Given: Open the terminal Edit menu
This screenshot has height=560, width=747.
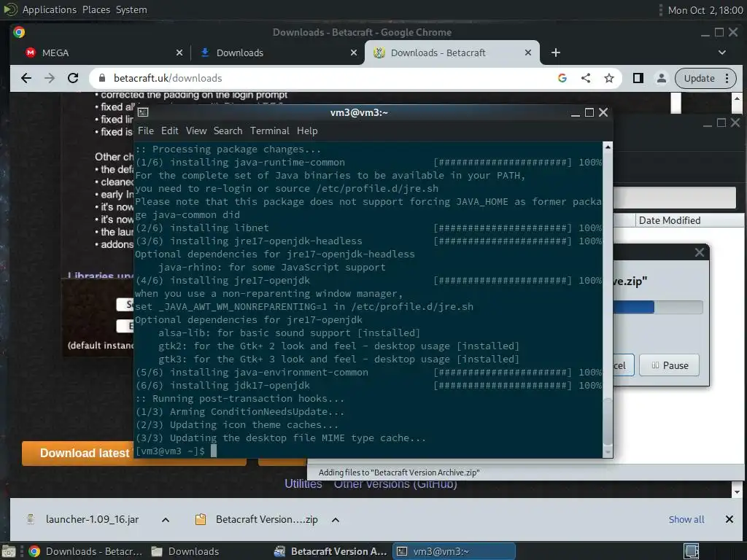Looking at the screenshot, I should (x=169, y=131).
